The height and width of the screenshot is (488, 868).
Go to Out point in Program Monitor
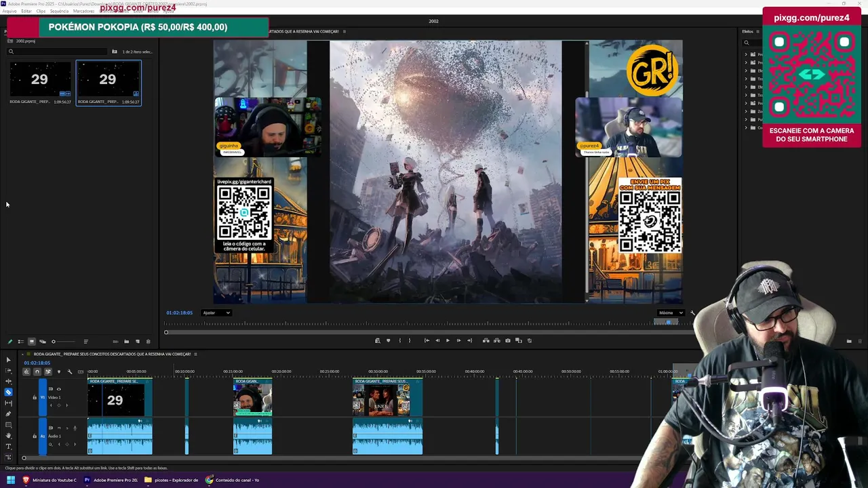(x=469, y=340)
